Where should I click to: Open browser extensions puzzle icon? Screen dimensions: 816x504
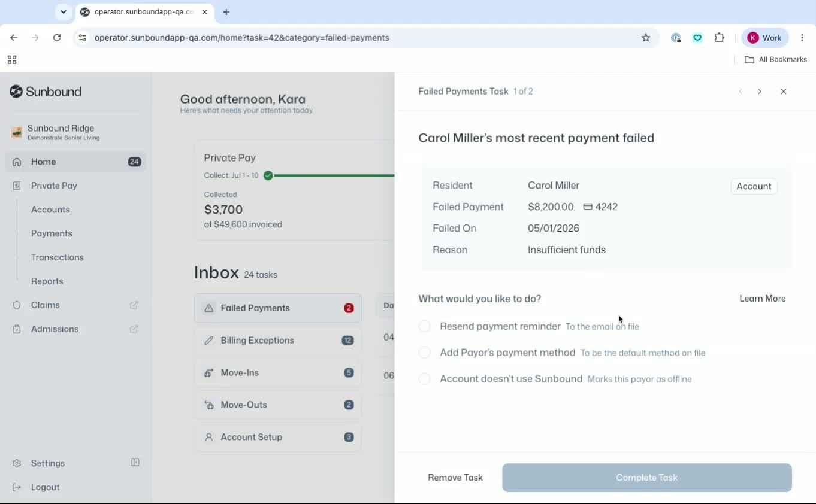click(x=720, y=38)
